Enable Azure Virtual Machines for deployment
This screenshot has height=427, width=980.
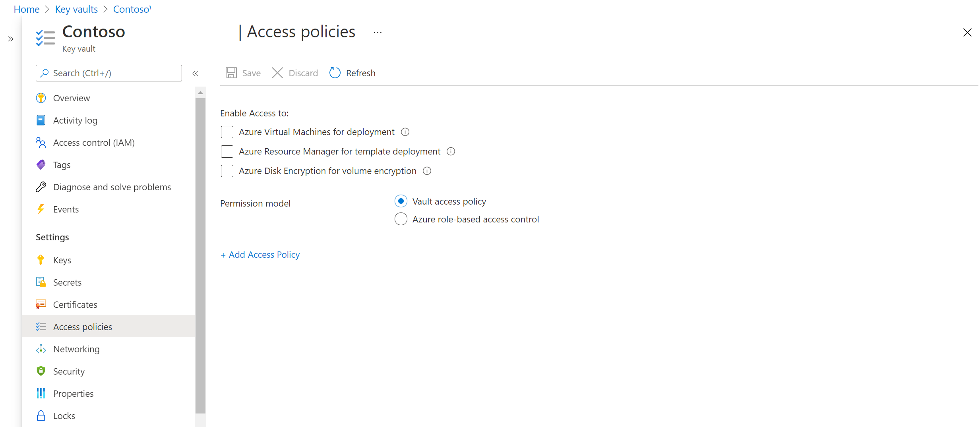[x=227, y=132]
